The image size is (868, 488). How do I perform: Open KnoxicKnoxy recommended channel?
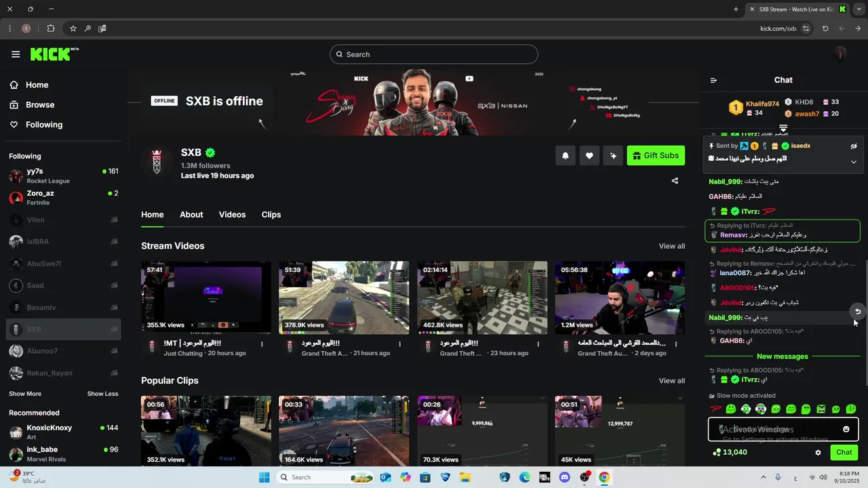tap(64, 432)
